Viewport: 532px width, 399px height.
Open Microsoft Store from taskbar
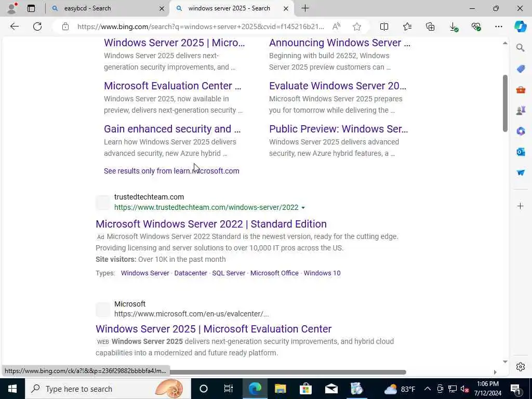305,389
